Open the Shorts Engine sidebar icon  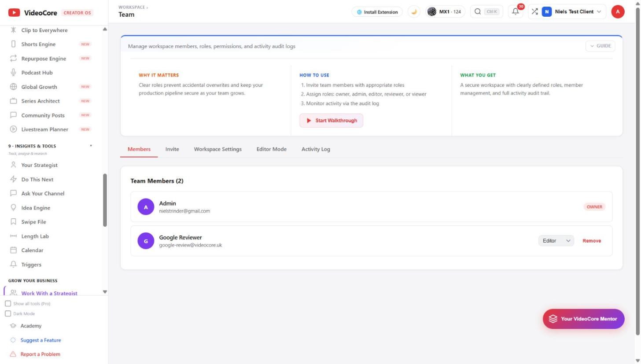13,44
